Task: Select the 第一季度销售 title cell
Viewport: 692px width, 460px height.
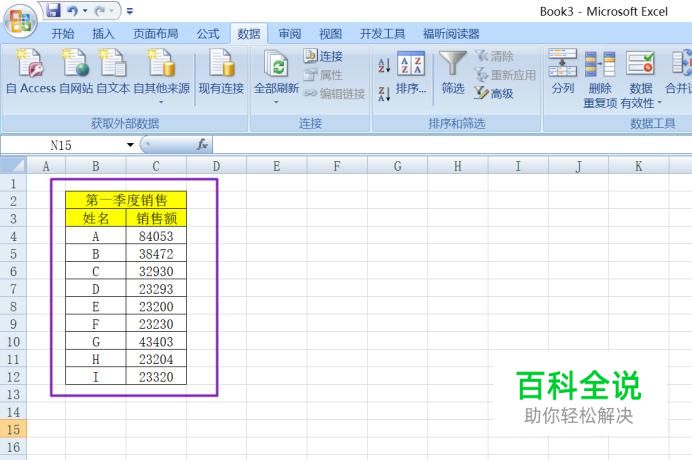Action: coord(126,200)
